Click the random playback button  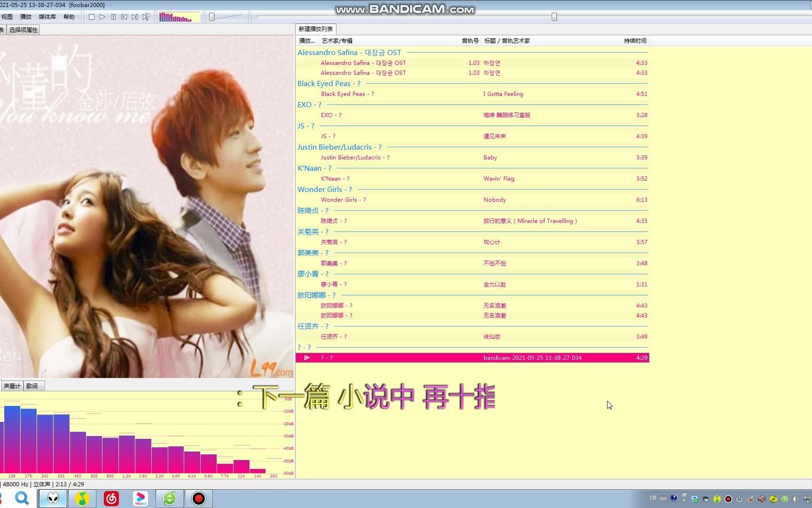point(146,17)
